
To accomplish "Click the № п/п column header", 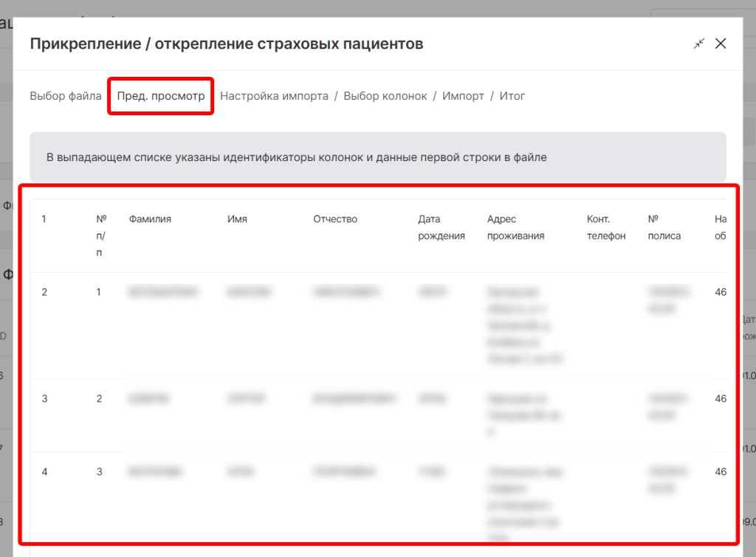I will 101,236.
